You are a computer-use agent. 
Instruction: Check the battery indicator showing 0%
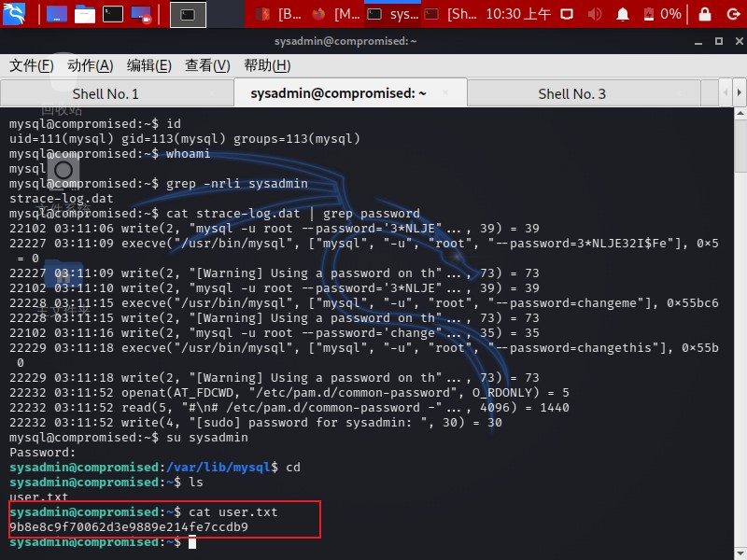pos(662,14)
